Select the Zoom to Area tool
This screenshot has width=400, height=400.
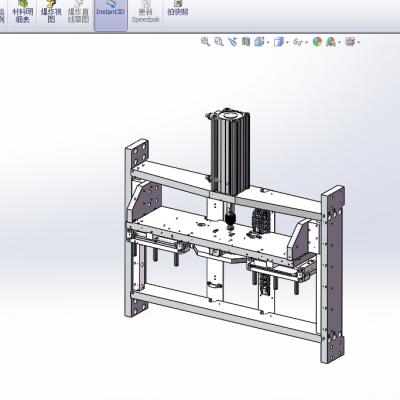point(219,42)
